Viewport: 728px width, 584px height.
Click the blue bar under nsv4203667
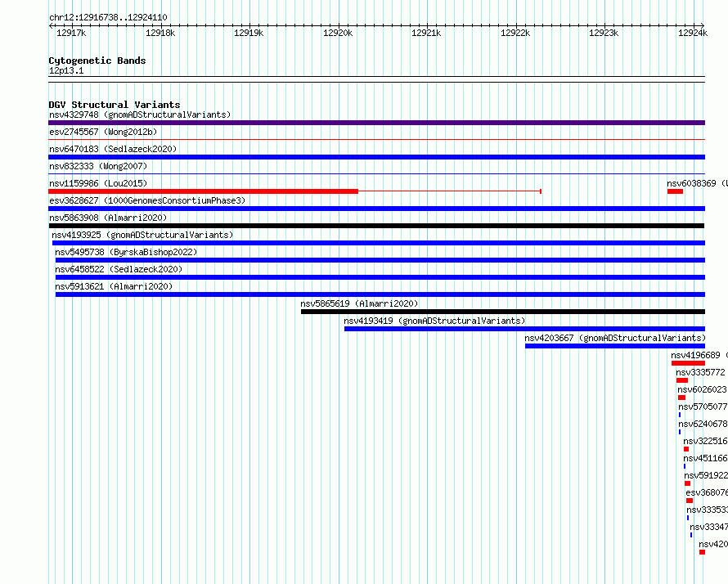click(x=615, y=346)
